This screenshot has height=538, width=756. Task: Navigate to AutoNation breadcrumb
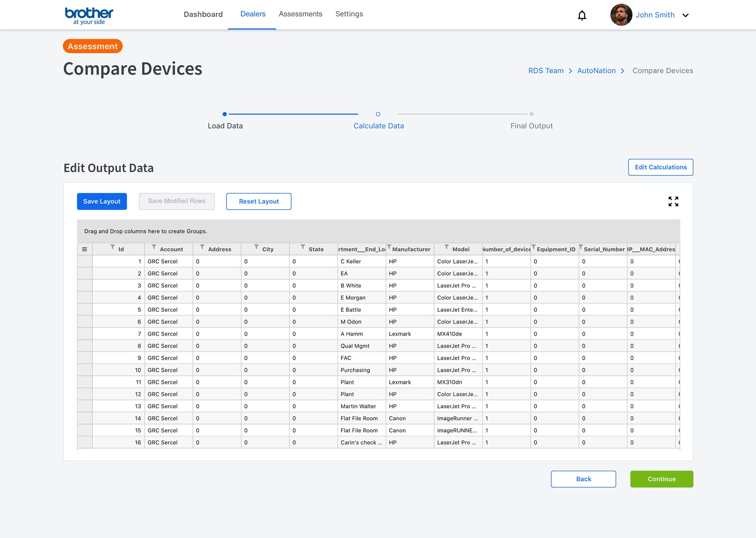tap(596, 71)
